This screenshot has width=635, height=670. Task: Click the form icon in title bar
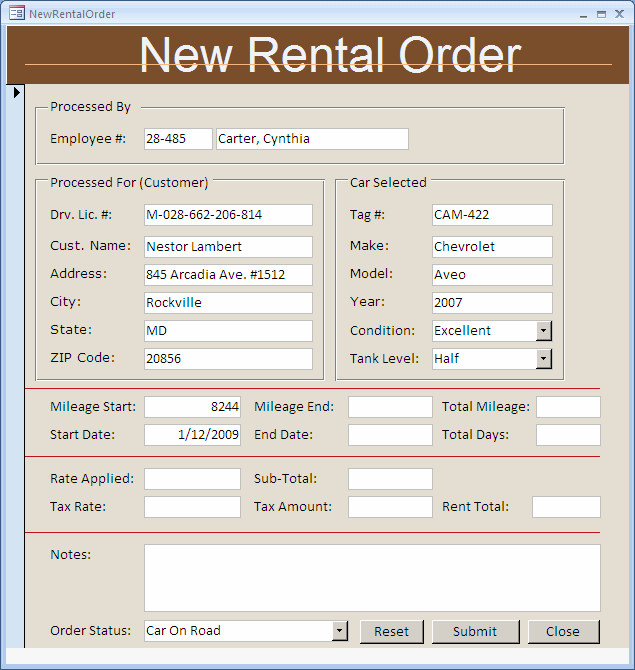click(17, 13)
